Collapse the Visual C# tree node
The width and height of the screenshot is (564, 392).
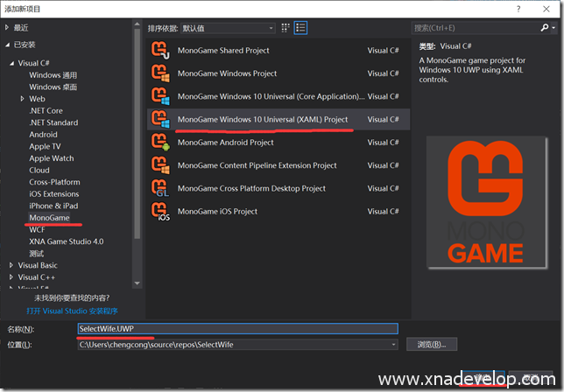click(11, 64)
